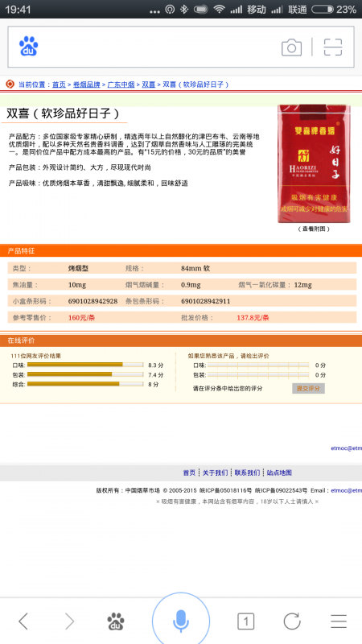The width and height of the screenshot is (362, 644).
Task: Open 卷烟品牌 breadcrumb link
Action: [87, 85]
